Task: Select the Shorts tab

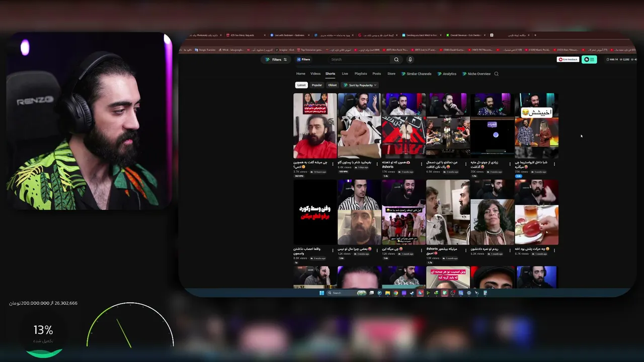Action: coord(330,74)
